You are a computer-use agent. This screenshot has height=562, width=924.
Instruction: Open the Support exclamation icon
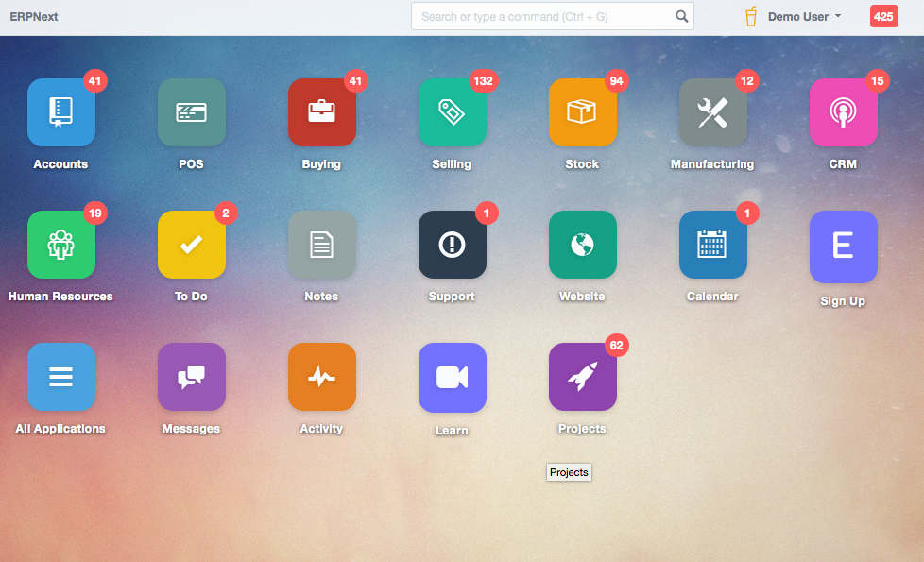coord(452,245)
